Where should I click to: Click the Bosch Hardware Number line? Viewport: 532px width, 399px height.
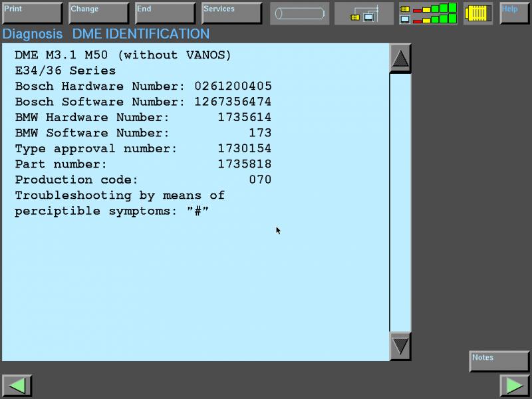click(143, 86)
